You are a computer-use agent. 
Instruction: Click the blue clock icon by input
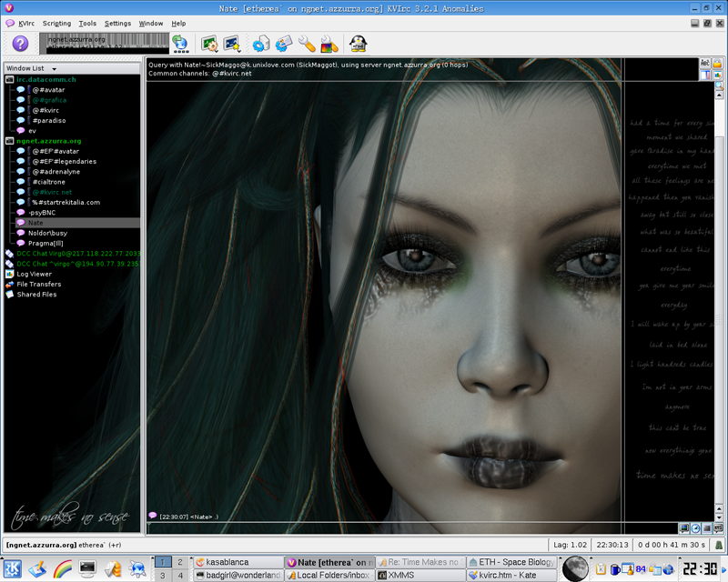(695, 528)
